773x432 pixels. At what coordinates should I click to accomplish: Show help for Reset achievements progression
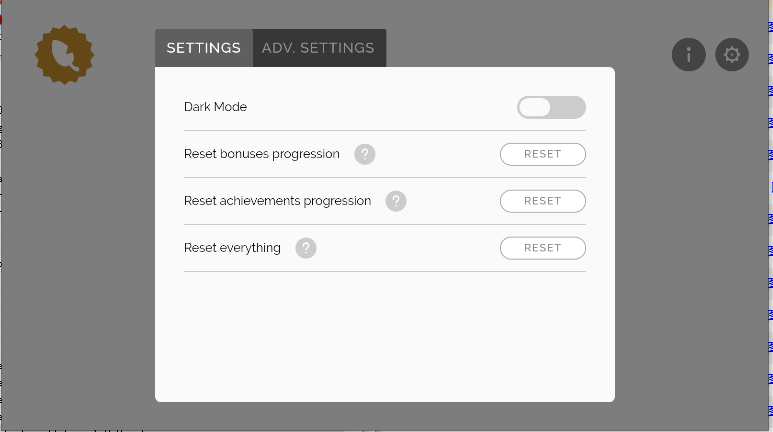pyautogui.click(x=396, y=201)
